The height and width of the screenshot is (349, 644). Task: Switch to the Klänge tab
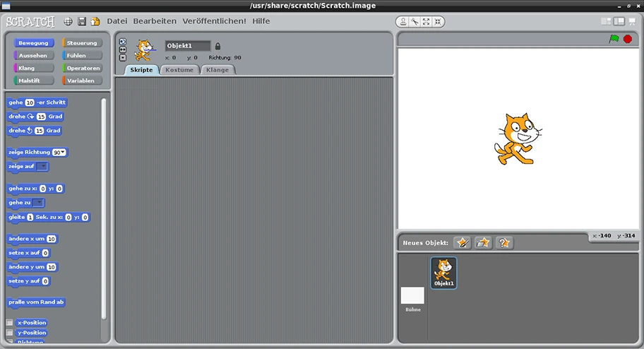pos(217,70)
